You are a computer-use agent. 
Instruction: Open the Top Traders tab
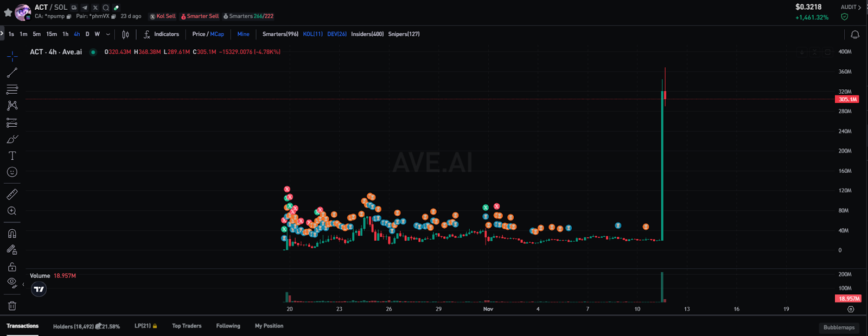[187, 326]
